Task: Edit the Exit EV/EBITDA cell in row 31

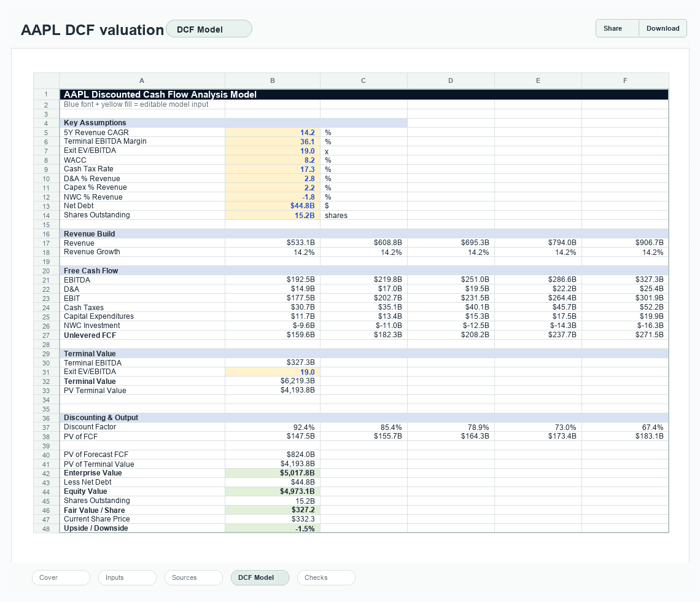Action: pos(272,372)
